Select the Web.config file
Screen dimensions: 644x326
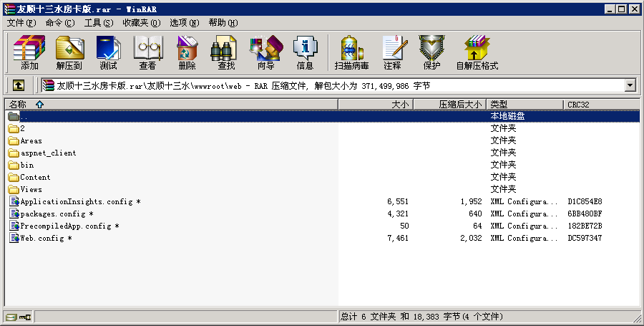(41, 238)
